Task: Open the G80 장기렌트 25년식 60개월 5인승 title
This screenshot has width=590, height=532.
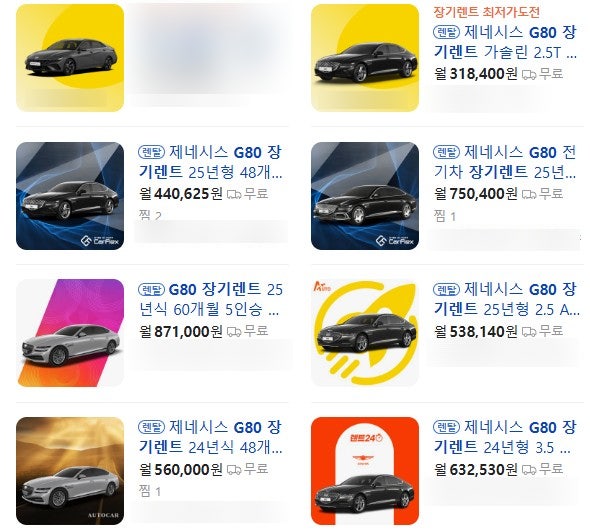Action: [210, 299]
